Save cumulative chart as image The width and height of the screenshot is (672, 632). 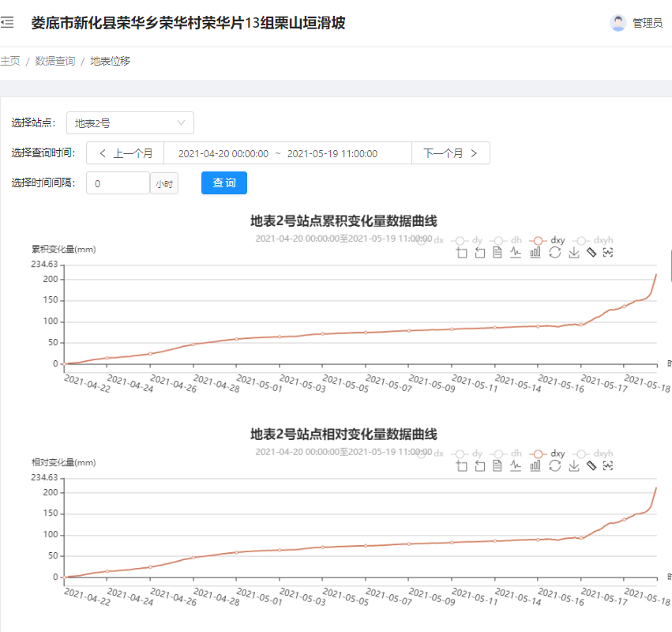(574, 252)
